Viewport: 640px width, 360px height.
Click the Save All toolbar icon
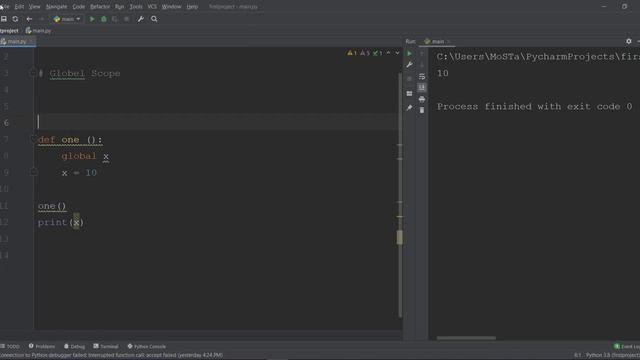click(x=4, y=19)
